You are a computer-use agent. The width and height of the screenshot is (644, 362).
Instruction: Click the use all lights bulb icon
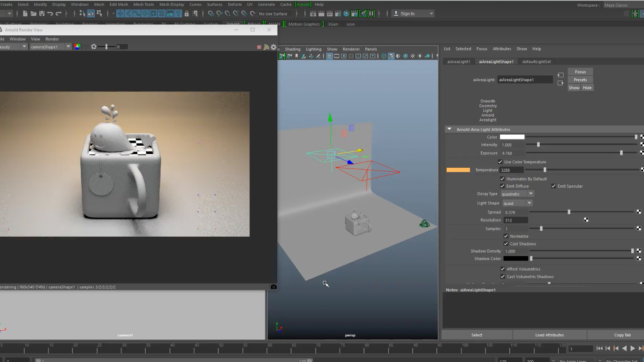(420, 56)
